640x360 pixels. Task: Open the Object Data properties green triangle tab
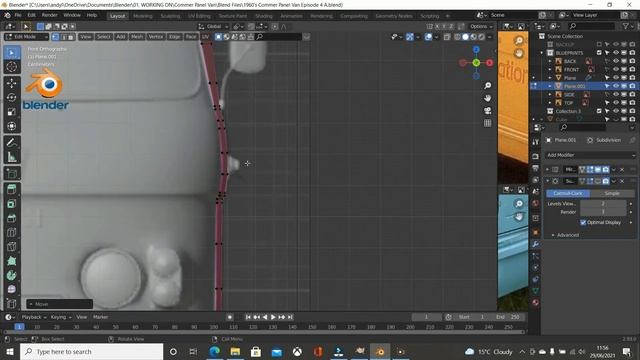[x=536, y=291]
